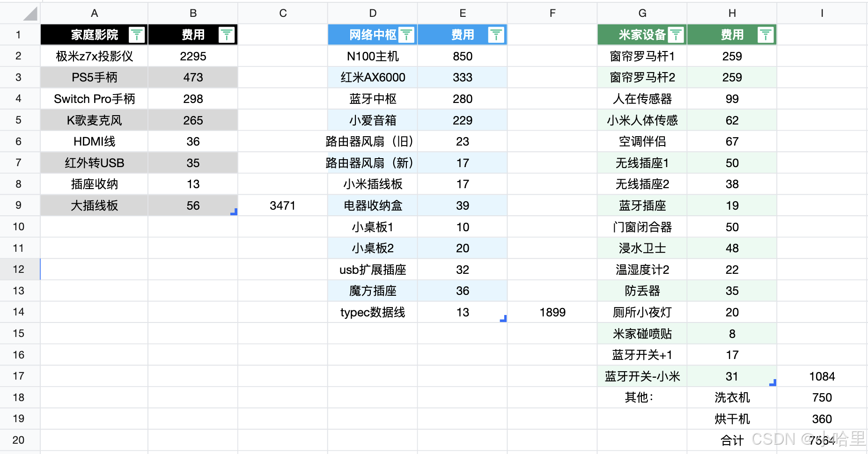This screenshot has width=868, height=454.
Task: Click the 大插线板 cell
Action: point(95,205)
